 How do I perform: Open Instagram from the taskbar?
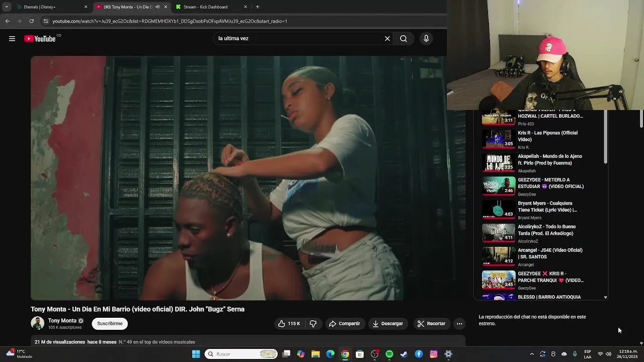tap(434, 354)
